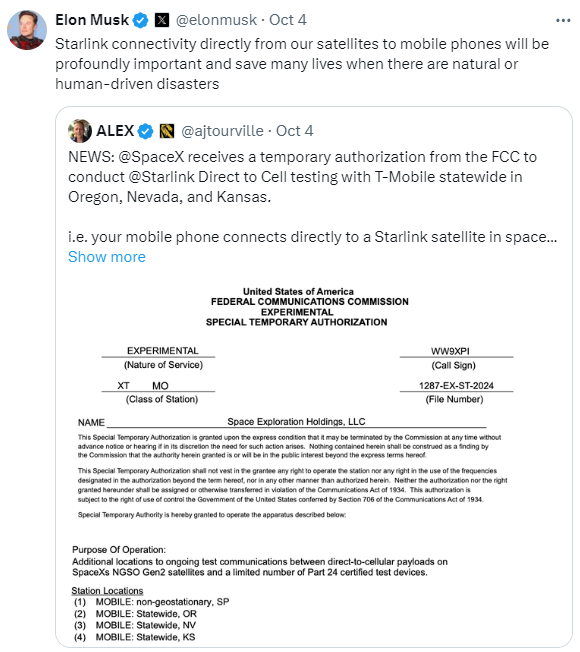Click the @Starlink mention in quoted tweet
The image size is (580, 652).
(x=161, y=177)
